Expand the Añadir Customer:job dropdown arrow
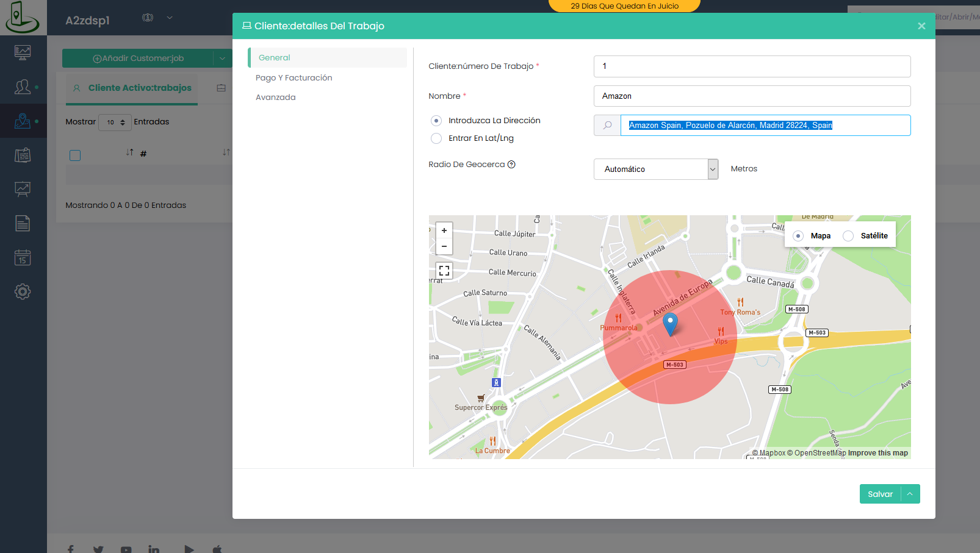The width and height of the screenshot is (980, 553). point(223,59)
